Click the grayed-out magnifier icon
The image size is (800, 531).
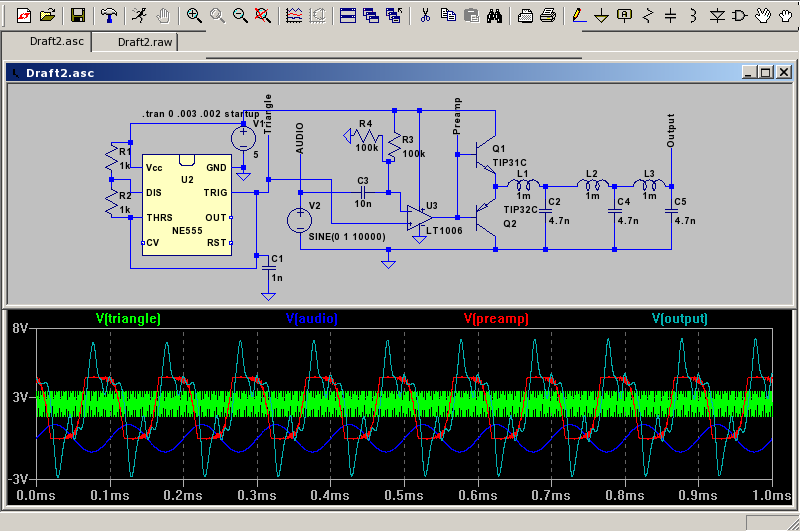coord(217,16)
